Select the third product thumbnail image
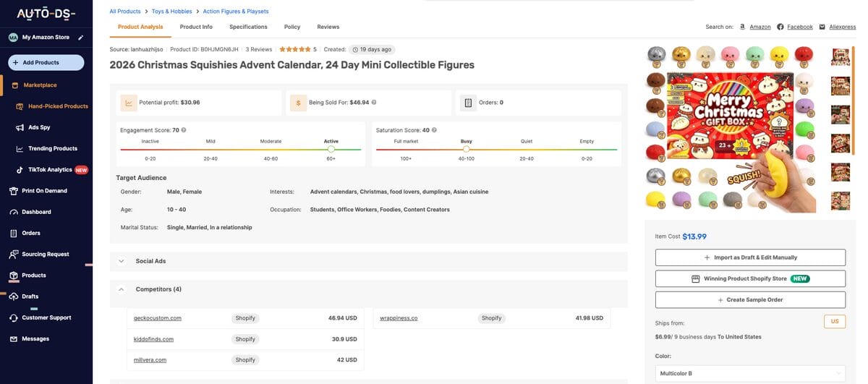 click(x=841, y=115)
